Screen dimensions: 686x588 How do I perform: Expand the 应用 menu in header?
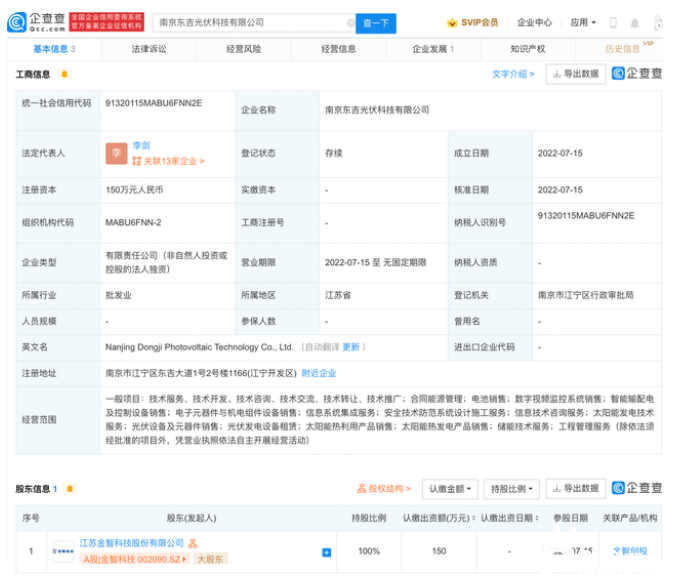click(x=583, y=22)
